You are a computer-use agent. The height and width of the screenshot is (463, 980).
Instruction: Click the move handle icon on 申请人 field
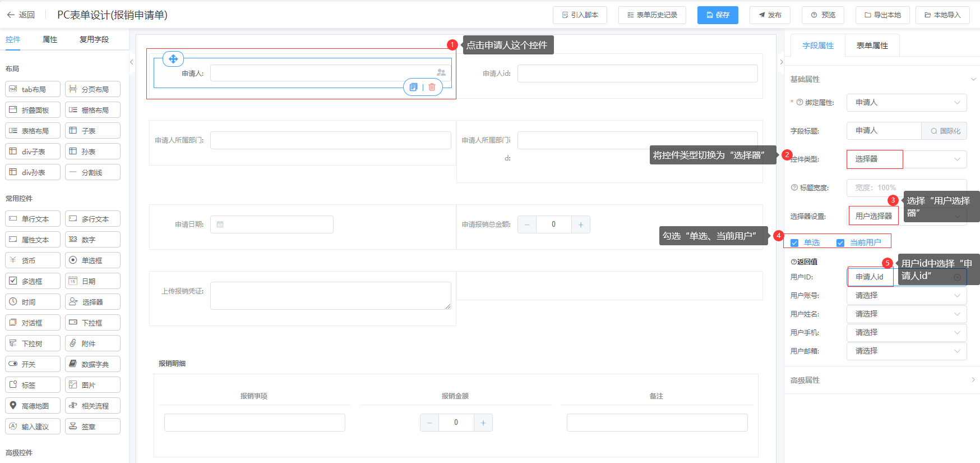click(173, 59)
